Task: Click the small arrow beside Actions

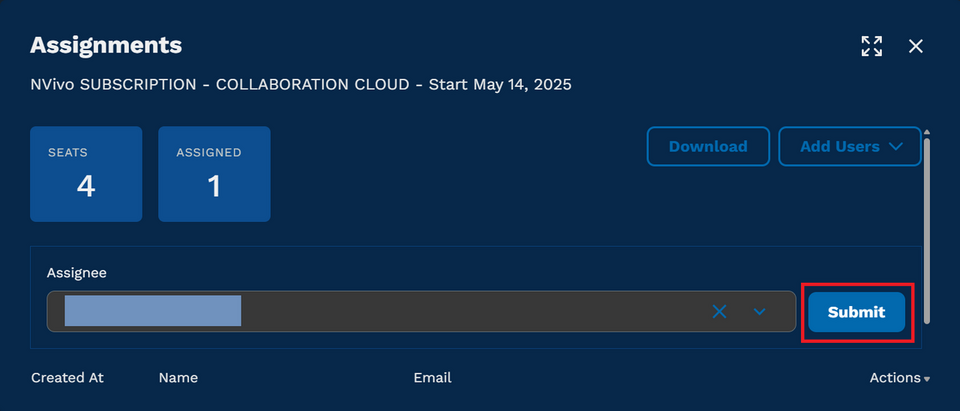Action: click(x=926, y=380)
